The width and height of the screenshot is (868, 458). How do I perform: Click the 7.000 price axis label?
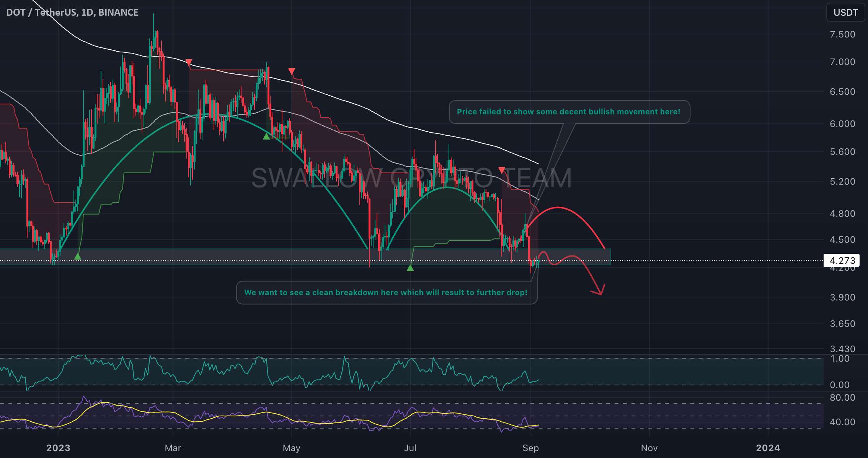click(x=842, y=62)
